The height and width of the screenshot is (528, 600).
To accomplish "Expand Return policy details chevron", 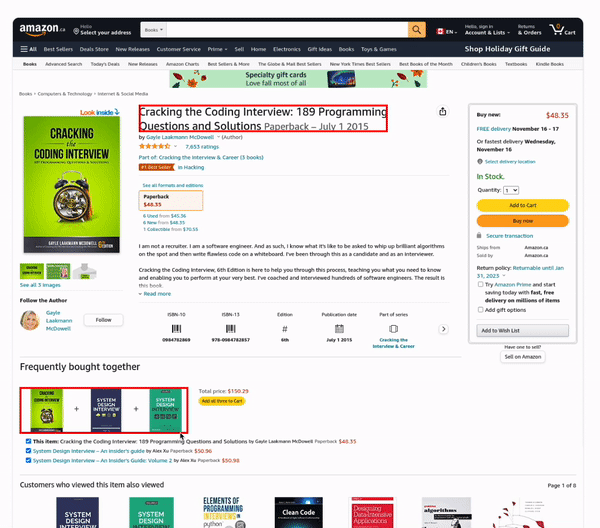I will [x=504, y=276].
